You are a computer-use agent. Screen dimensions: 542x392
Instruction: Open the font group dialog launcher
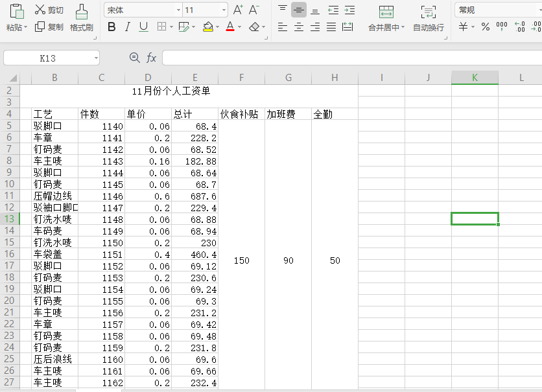click(266, 38)
